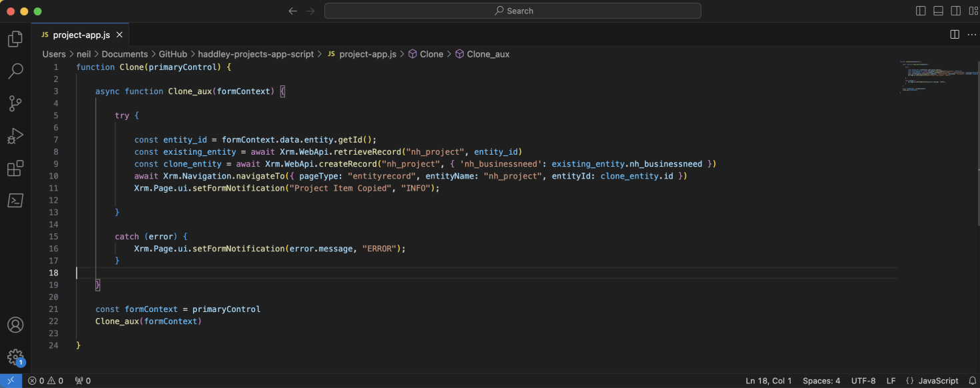980x388 pixels.
Task: Open the Explorer view in activity bar
Action: click(x=15, y=39)
